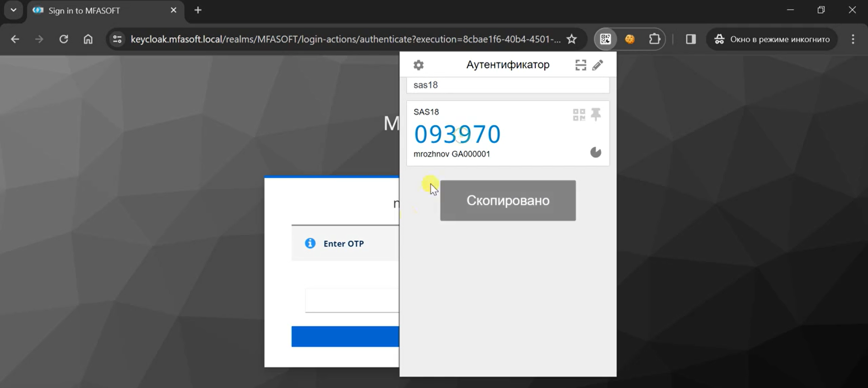
Task: View site information for keycloak page
Action: [x=117, y=39]
